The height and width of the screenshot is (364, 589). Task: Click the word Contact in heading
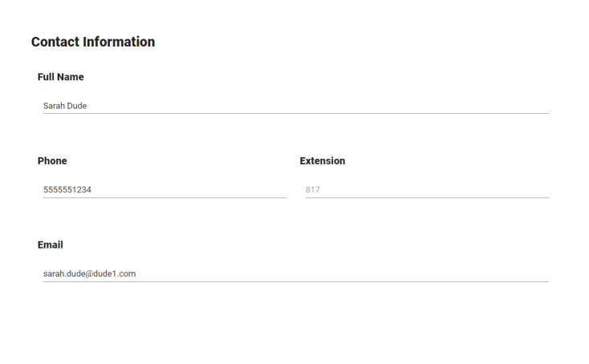55,42
